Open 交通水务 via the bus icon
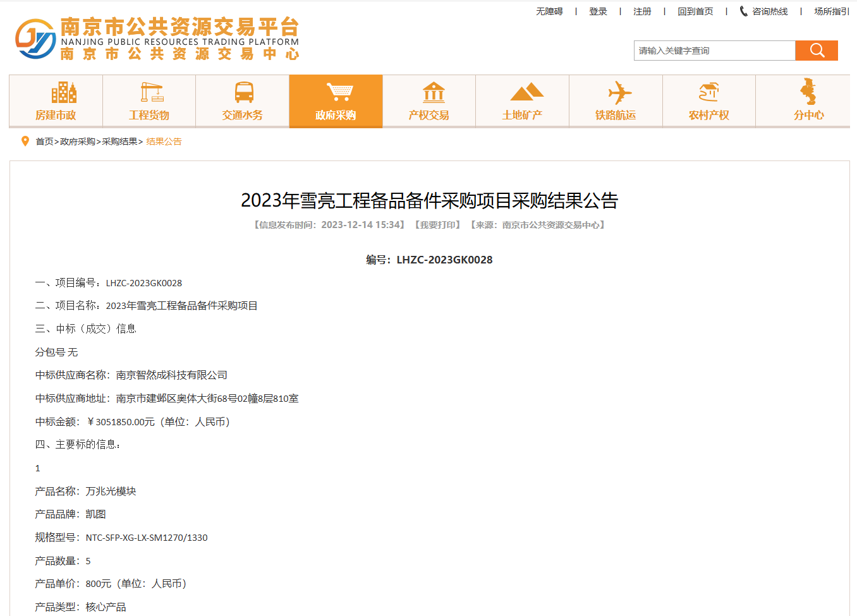The width and height of the screenshot is (857, 616). point(243,92)
